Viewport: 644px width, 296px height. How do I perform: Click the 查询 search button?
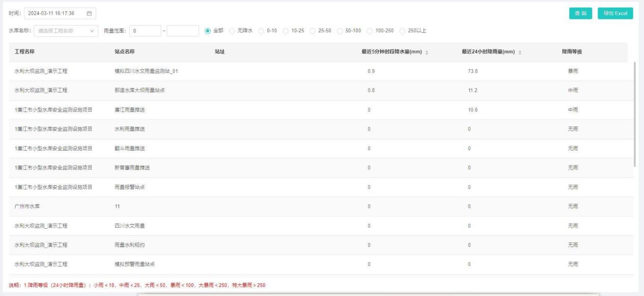pyautogui.click(x=581, y=13)
